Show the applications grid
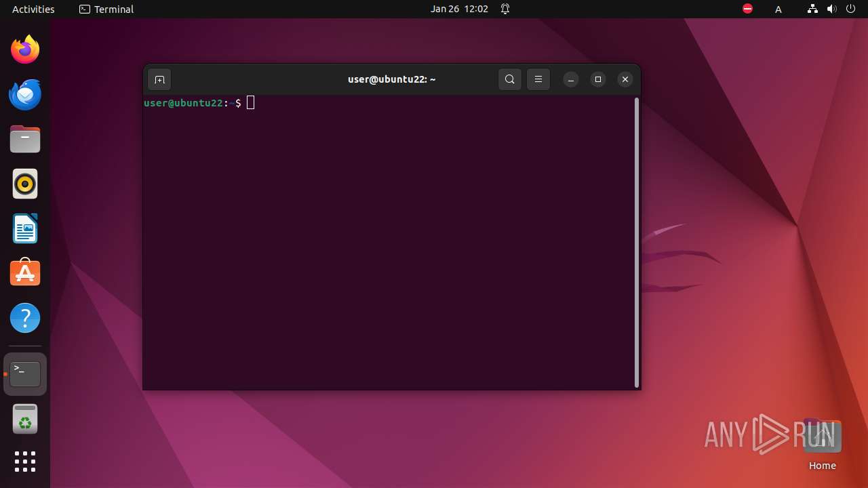 (25, 462)
